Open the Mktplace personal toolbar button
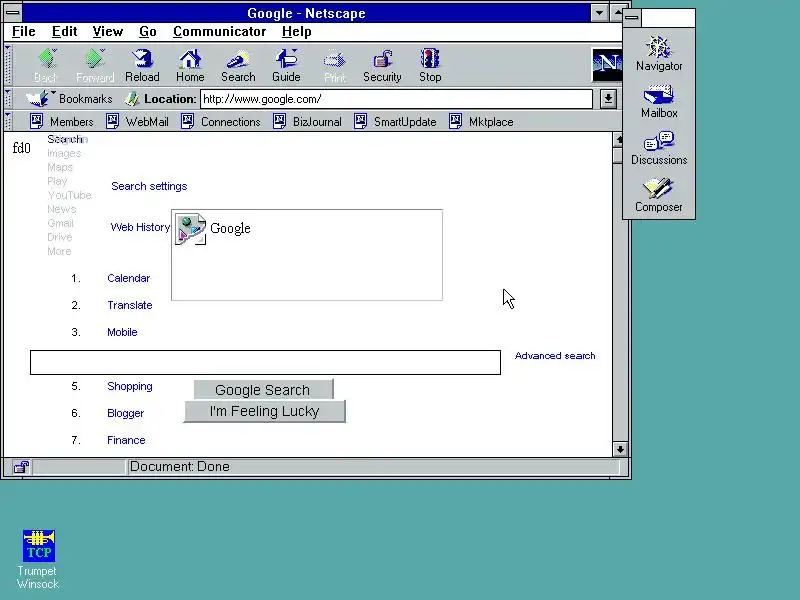800x600 pixels. (x=481, y=121)
